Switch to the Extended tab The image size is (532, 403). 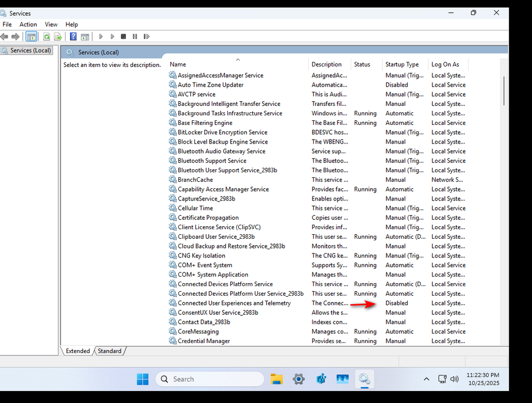click(78, 351)
